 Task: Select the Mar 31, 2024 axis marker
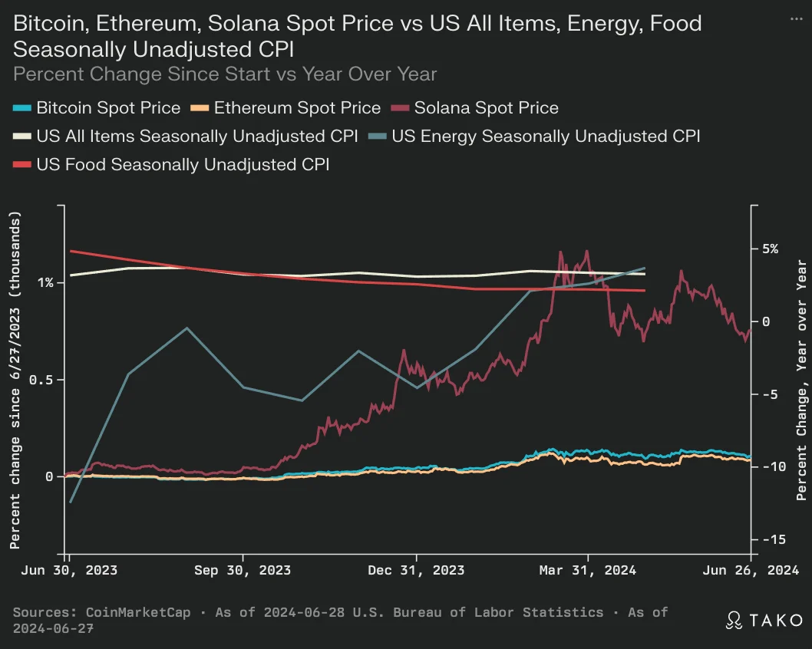(x=587, y=570)
